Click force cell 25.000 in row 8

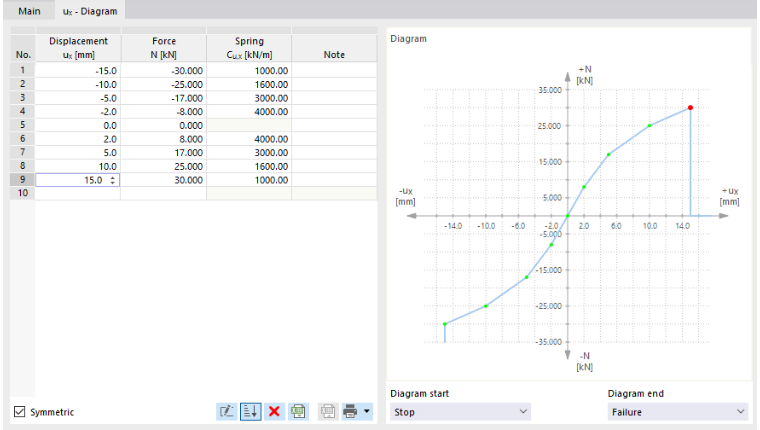point(164,166)
